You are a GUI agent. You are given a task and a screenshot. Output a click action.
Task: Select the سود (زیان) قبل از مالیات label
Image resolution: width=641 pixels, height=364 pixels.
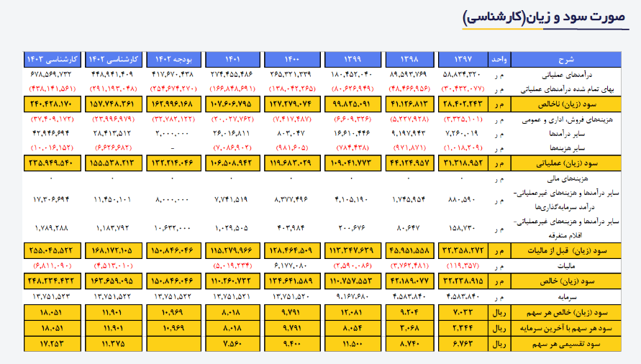click(577, 251)
